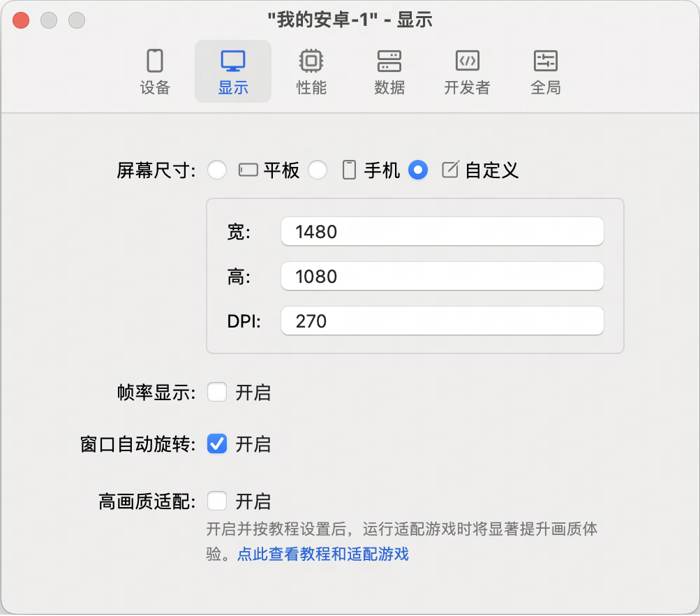This screenshot has height=616, width=700.
Task: Click the DPI input field
Action: pyautogui.click(x=442, y=321)
